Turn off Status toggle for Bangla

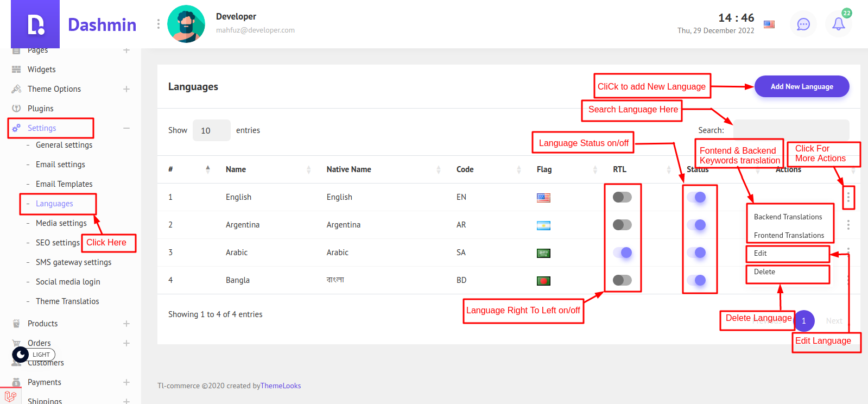(696, 280)
